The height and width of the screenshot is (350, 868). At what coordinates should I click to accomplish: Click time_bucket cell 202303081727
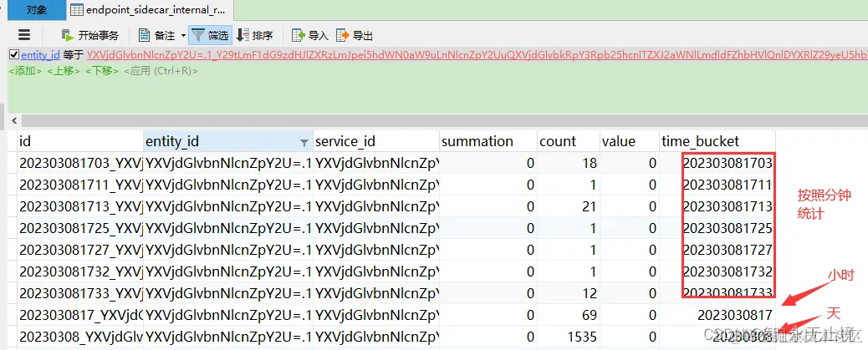pos(718,250)
